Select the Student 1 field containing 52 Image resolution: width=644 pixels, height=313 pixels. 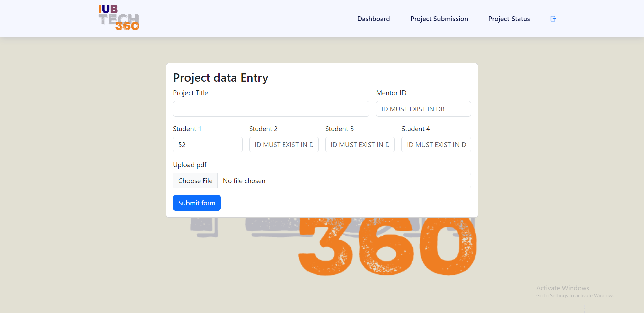[207, 145]
